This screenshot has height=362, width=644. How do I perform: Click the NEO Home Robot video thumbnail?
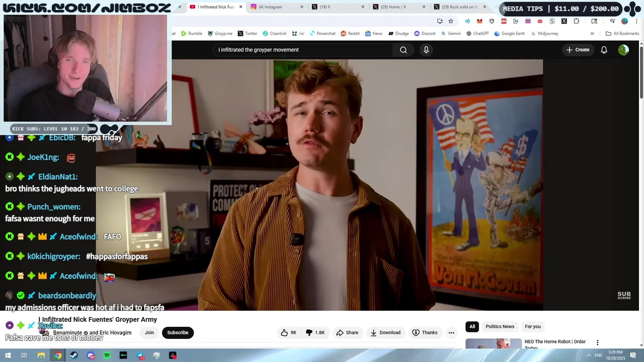click(493, 344)
